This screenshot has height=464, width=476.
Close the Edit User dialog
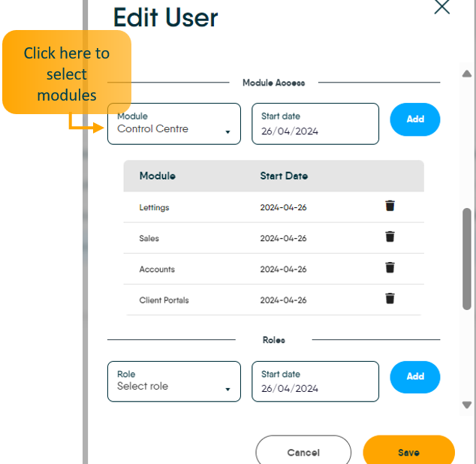click(x=442, y=8)
